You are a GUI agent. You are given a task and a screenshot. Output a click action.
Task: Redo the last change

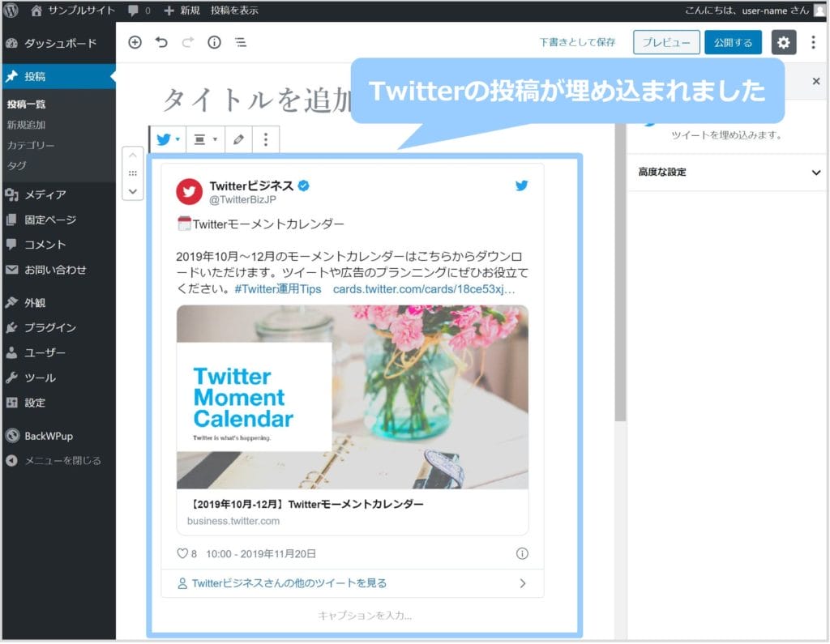coord(188,42)
